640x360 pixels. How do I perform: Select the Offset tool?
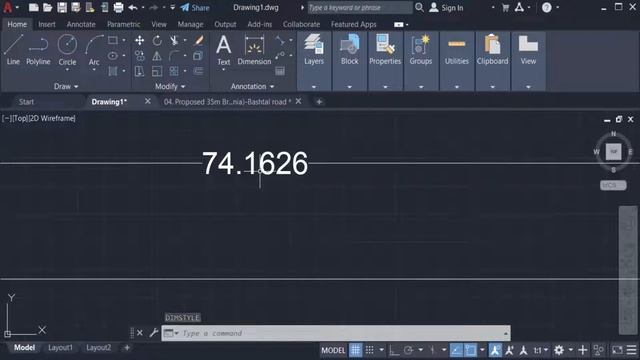point(199,71)
